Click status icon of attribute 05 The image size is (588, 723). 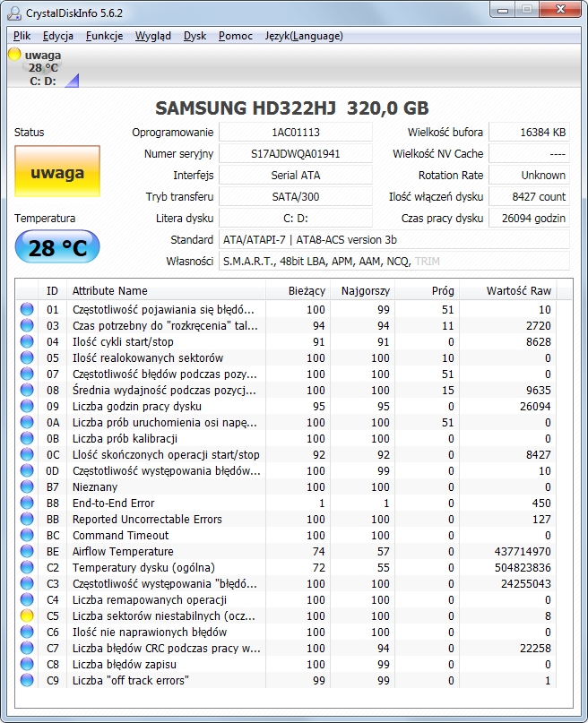(x=27, y=357)
